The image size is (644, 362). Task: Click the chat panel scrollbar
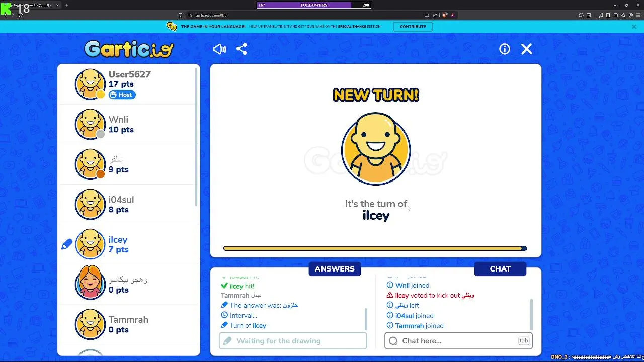coord(531,314)
